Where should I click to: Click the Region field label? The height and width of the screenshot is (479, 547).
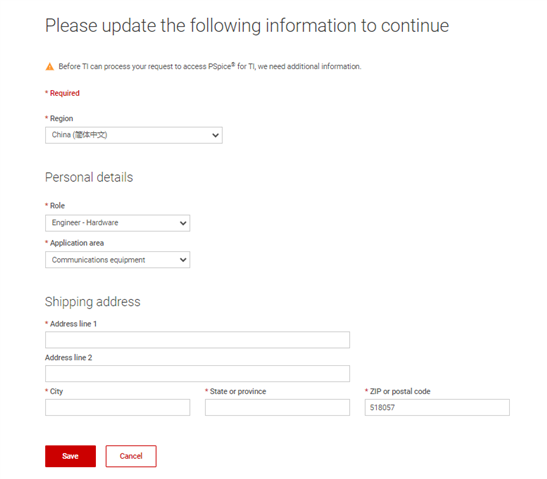click(x=61, y=118)
